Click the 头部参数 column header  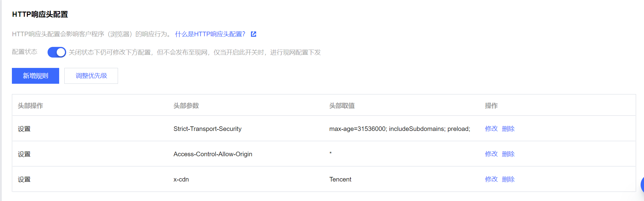(x=186, y=106)
